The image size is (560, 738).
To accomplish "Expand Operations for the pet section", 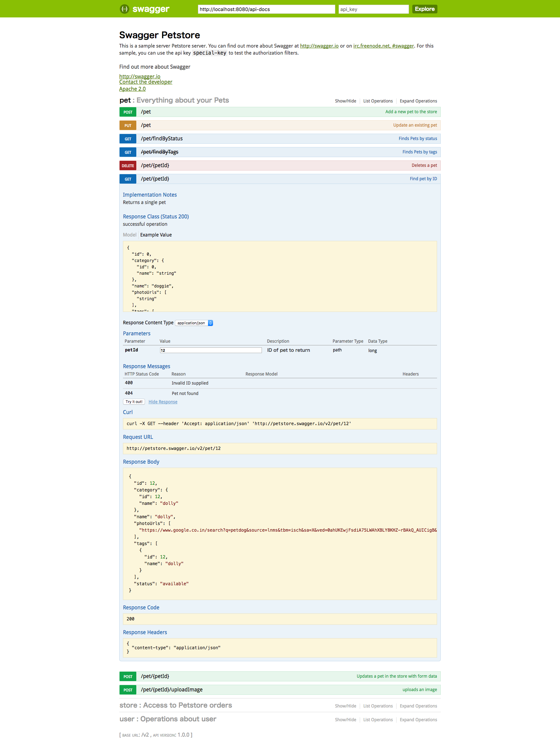I will pyautogui.click(x=418, y=101).
